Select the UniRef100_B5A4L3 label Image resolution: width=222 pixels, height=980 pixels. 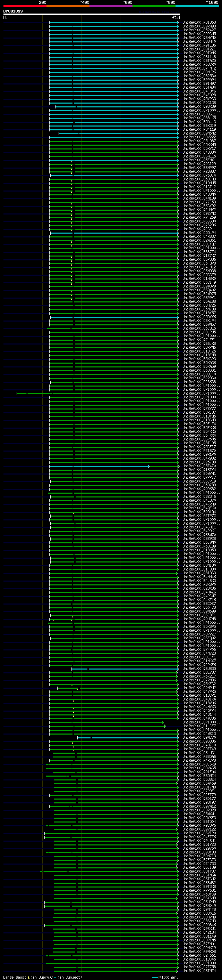[199, 122]
